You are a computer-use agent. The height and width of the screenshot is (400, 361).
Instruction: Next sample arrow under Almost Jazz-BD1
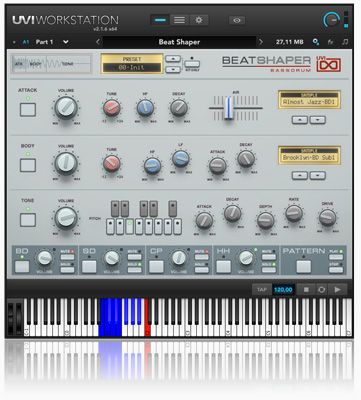(318, 120)
